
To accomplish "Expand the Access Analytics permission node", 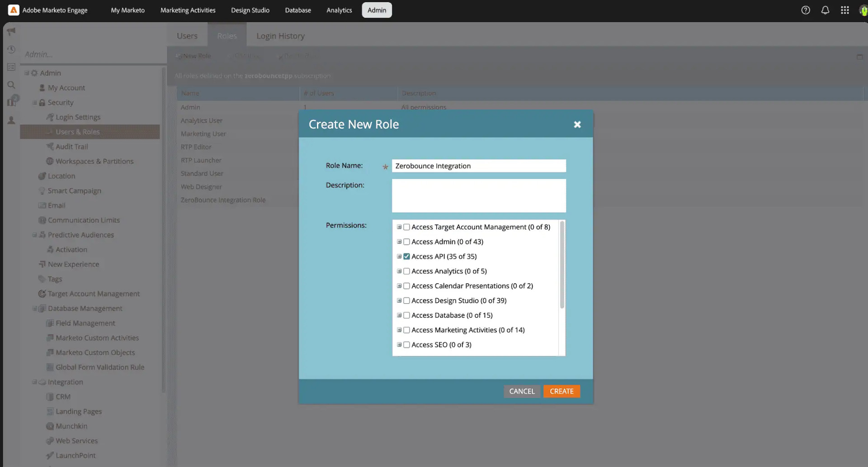I will click(399, 271).
